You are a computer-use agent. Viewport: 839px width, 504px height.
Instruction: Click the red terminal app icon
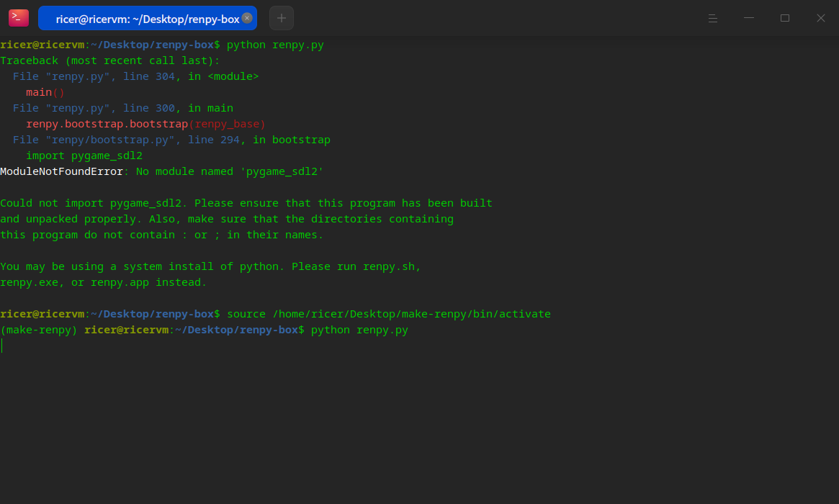(x=19, y=18)
